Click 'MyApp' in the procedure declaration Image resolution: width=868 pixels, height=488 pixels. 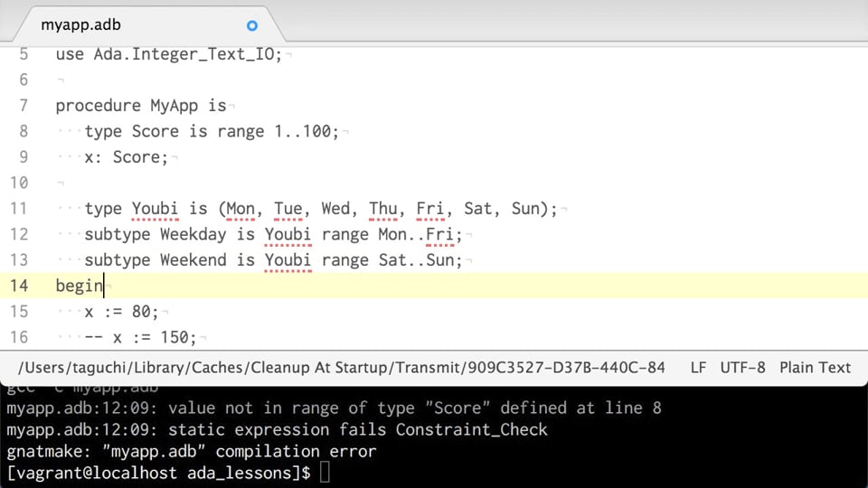coord(174,105)
